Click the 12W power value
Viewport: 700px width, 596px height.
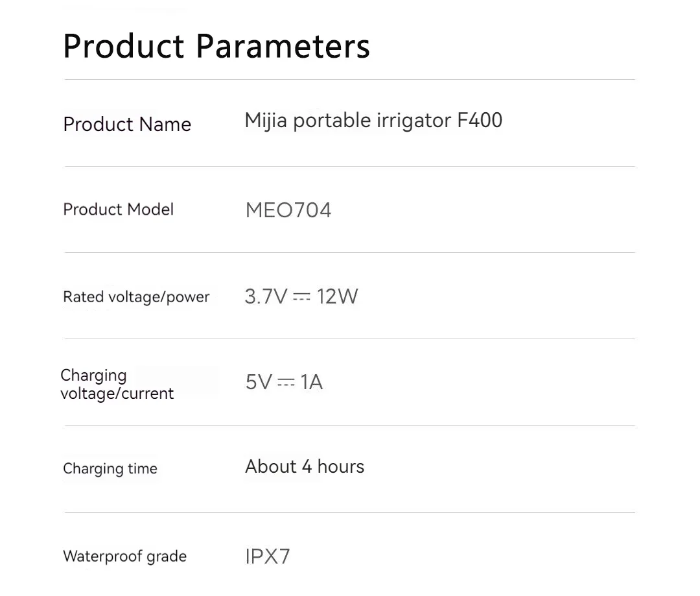click(x=338, y=297)
